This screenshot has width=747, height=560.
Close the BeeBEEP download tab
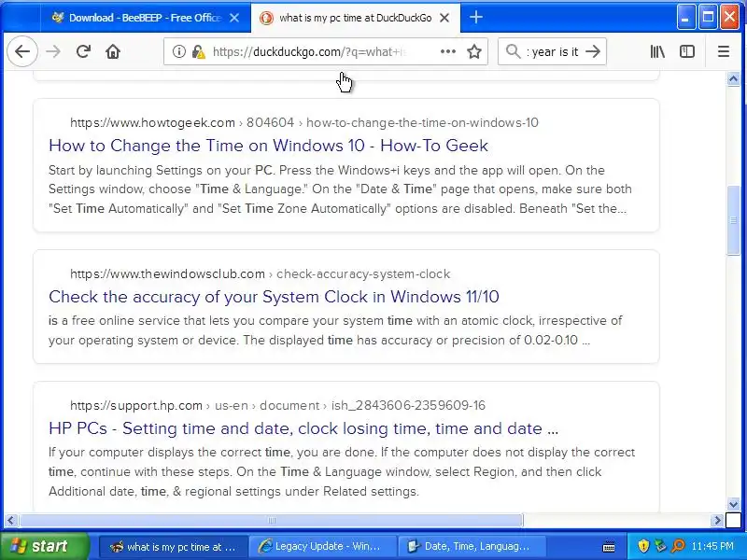pyautogui.click(x=234, y=18)
